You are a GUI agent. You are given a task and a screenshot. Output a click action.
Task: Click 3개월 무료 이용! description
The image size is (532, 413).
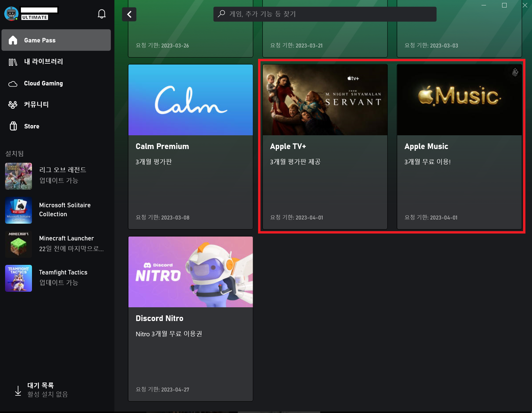[x=427, y=162]
